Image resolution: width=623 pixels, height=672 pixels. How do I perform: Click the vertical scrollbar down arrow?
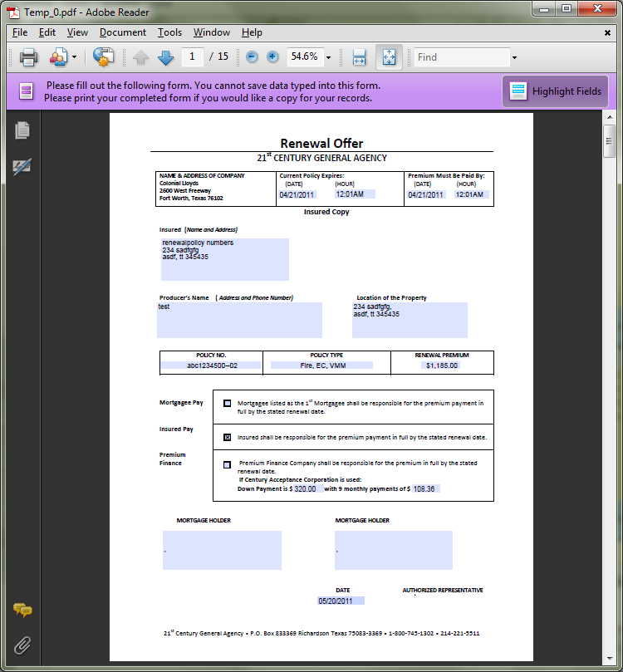[609, 658]
